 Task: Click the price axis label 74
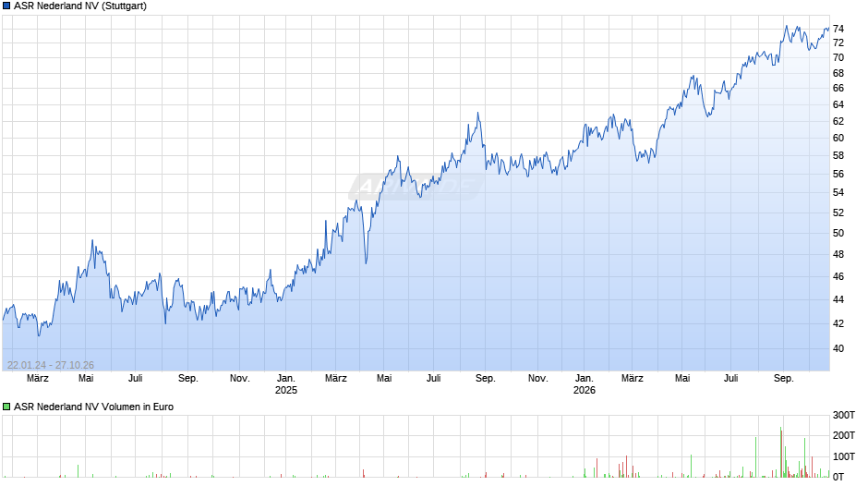[x=838, y=29]
